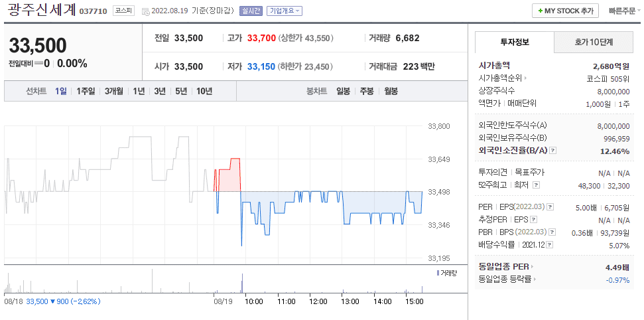Click the arrow icon after 동일업종 등락률
Viewport: 644px width, 320px height.
[535, 280]
